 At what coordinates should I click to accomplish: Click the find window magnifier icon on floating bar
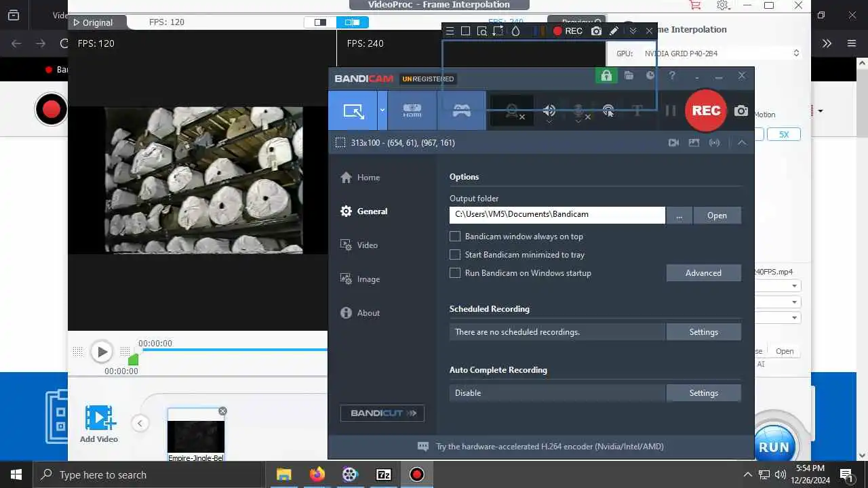[481, 31]
